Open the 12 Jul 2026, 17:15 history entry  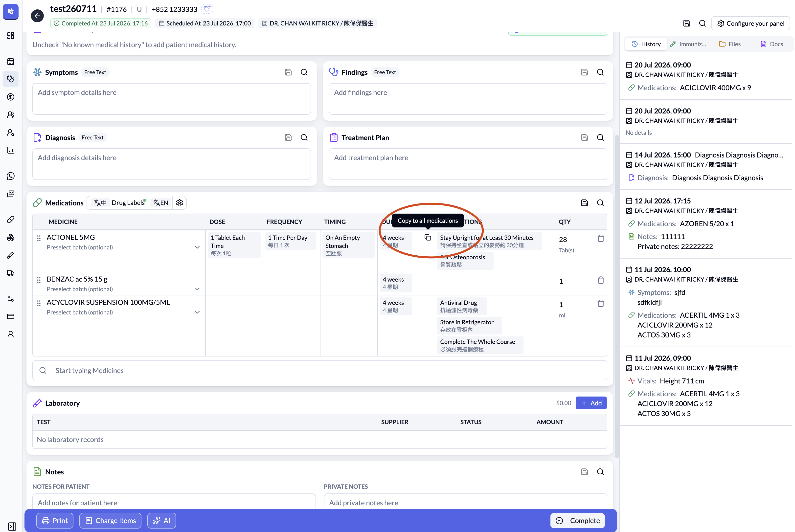706,223
